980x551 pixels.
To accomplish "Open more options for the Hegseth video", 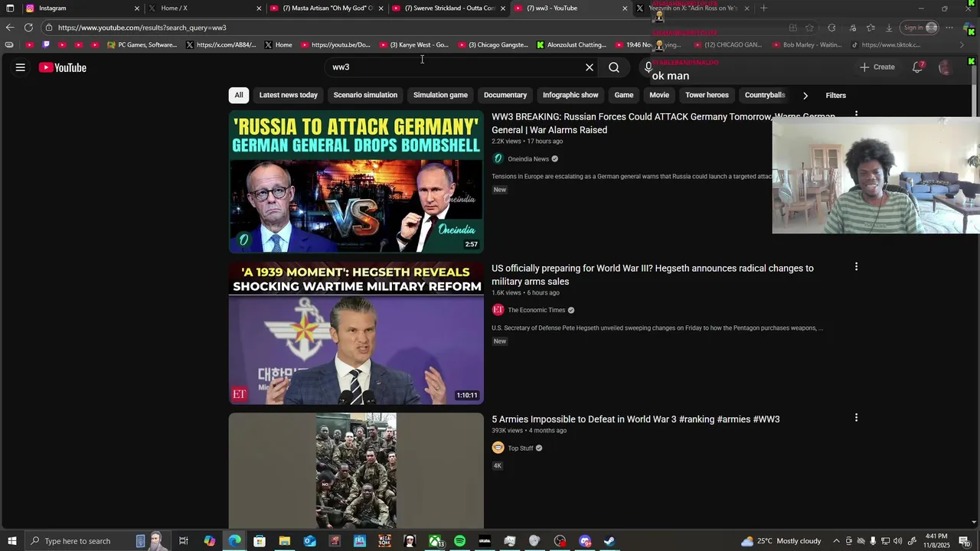I will 856,266.
